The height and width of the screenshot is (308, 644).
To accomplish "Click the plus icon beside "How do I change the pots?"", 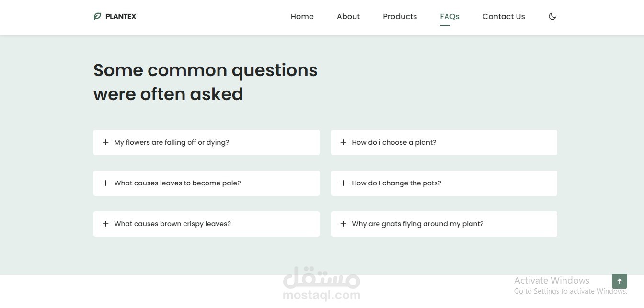I will pos(343,183).
